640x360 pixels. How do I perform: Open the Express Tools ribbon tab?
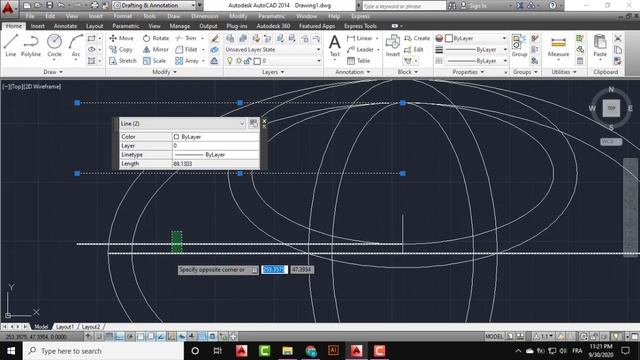(x=360, y=26)
